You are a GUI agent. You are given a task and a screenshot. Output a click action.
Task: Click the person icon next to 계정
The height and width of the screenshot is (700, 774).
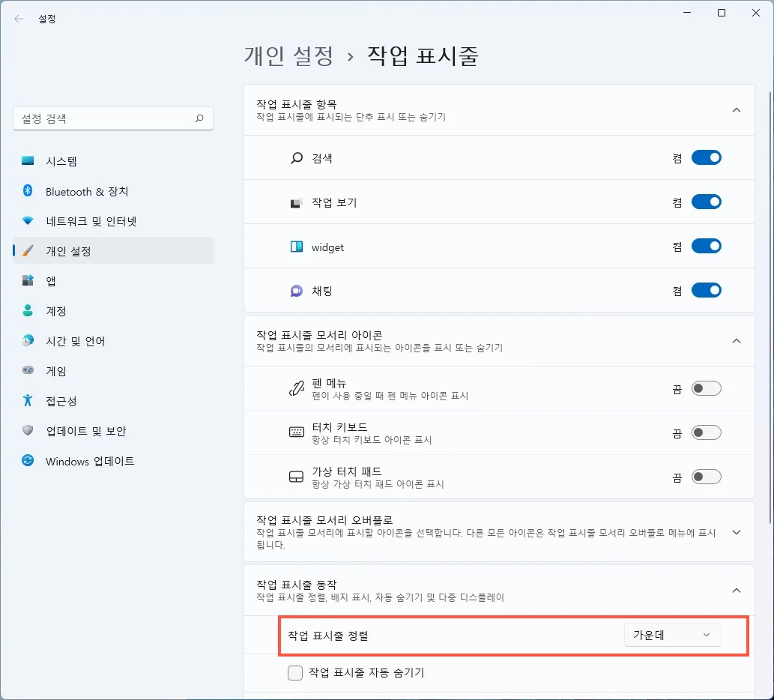(x=28, y=310)
